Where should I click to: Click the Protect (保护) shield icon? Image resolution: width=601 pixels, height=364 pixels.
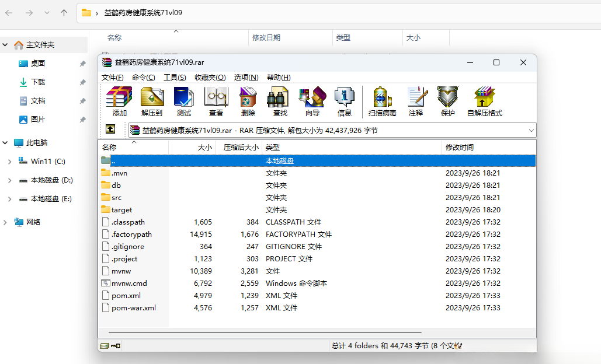447,101
